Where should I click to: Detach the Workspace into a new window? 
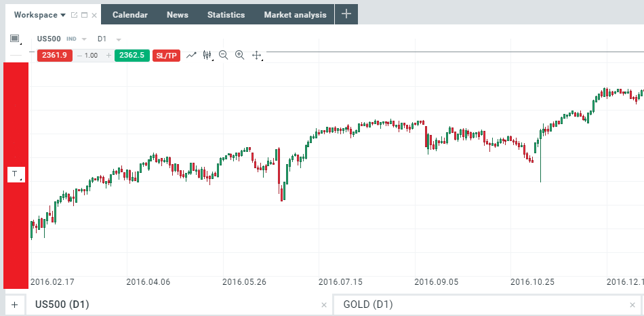click(74, 15)
